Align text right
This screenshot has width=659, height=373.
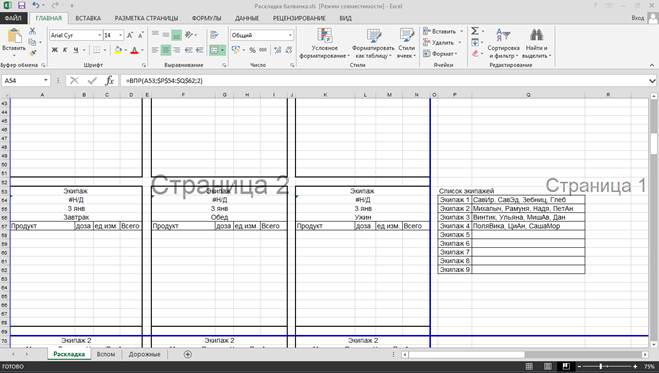(x=177, y=50)
